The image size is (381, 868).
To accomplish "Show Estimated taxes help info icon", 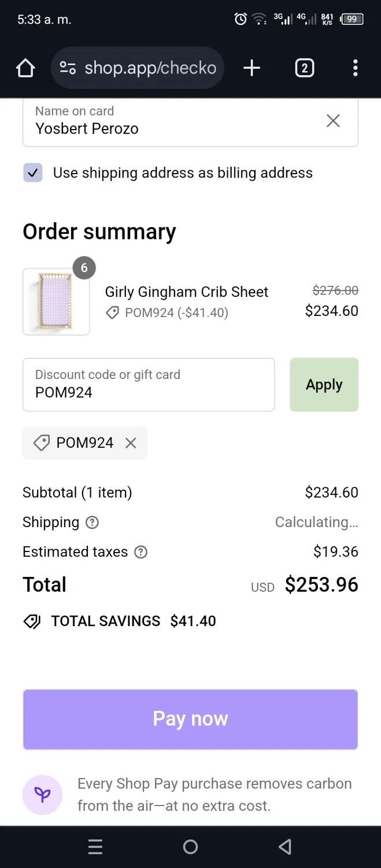I will [x=140, y=552].
